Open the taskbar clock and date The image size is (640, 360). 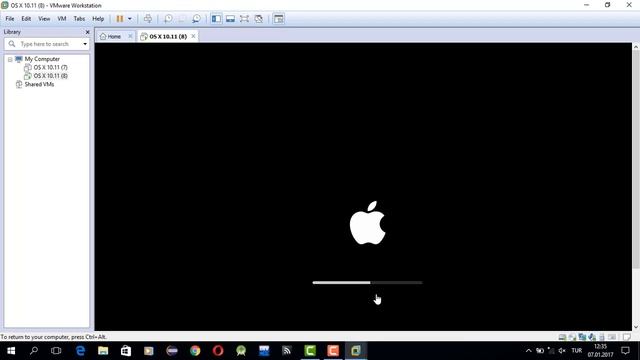[x=600, y=351]
